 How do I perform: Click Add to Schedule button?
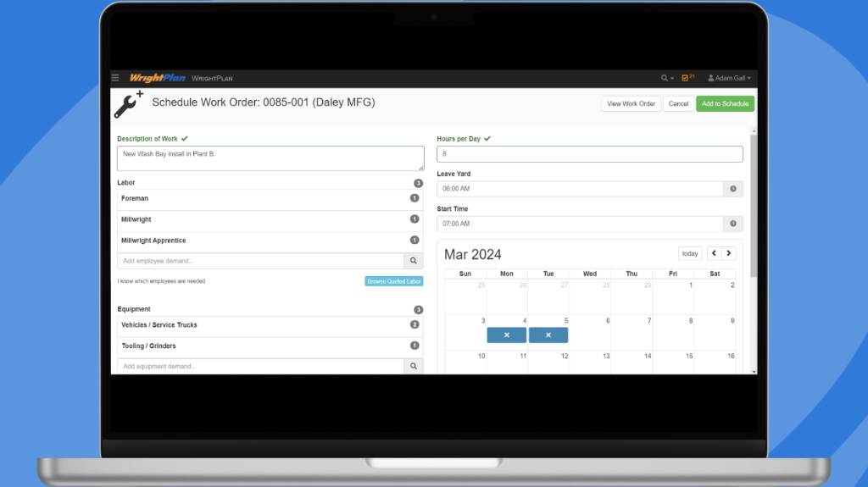725,103
